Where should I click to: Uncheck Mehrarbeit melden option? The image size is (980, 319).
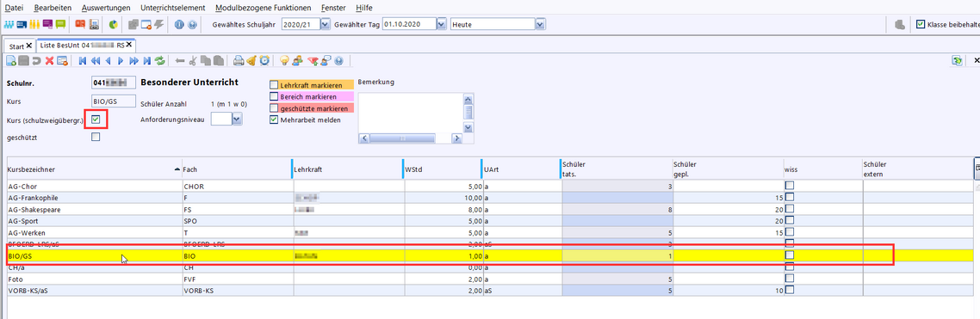coord(274,120)
